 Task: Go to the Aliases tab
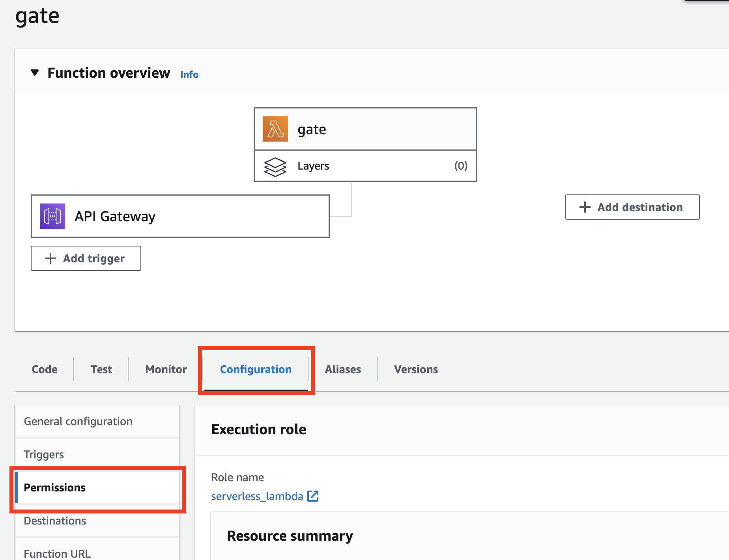[343, 369]
